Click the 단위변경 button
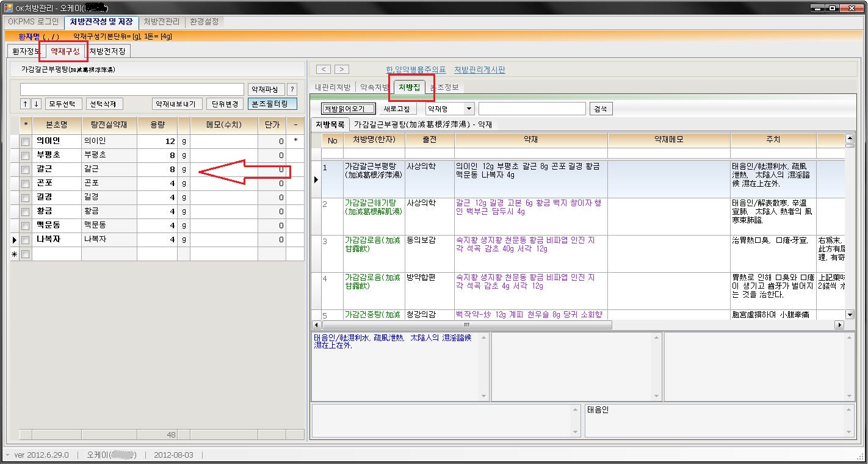The width and height of the screenshot is (868, 465). pyautogui.click(x=225, y=104)
